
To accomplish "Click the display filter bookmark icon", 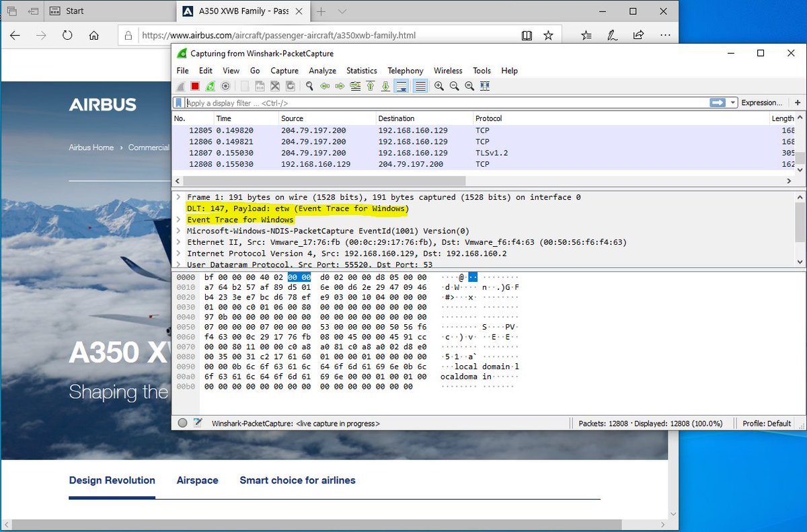I will [x=179, y=103].
